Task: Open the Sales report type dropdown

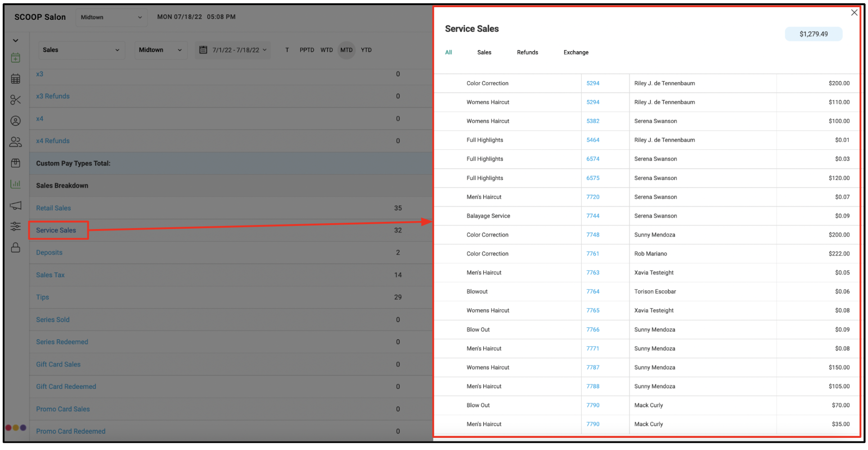Action: [81, 50]
